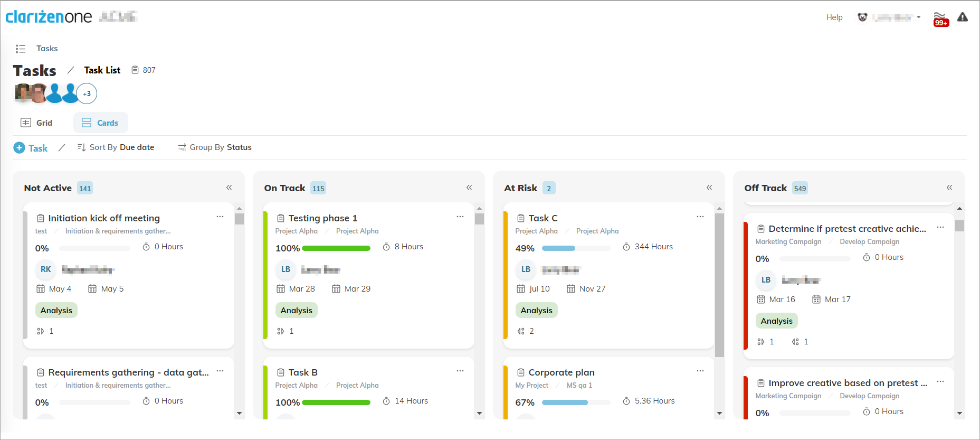Screen dimensions: 980x440
Task: Click the Tasks breadcrumb link
Action: tap(47, 49)
